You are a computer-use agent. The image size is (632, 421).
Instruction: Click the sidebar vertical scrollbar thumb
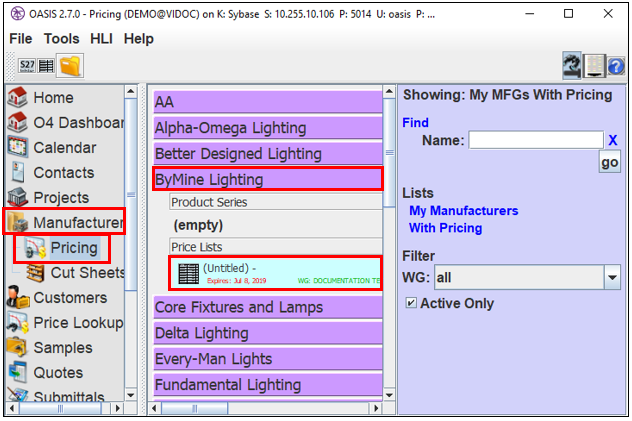pyautogui.click(x=131, y=195)
